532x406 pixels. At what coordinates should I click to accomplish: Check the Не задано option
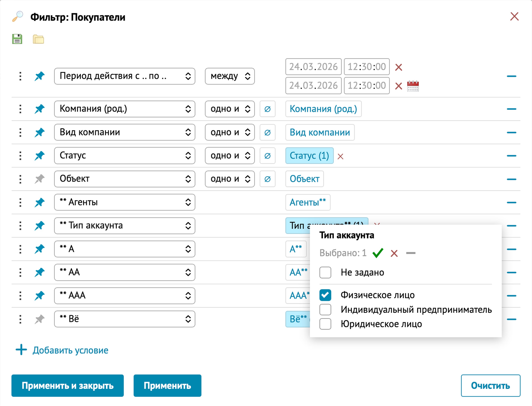325,272
